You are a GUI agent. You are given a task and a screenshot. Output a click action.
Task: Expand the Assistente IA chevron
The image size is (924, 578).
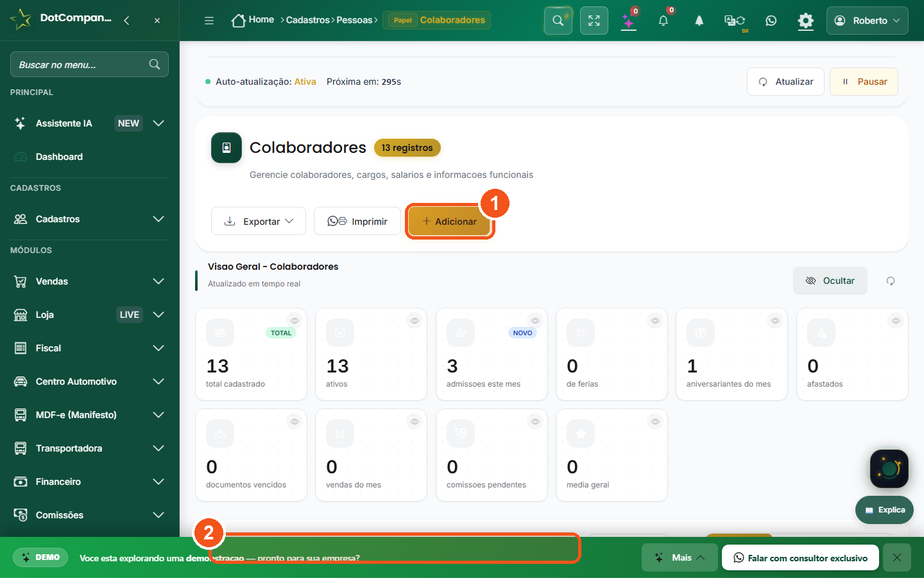click(x=158, y=123)
